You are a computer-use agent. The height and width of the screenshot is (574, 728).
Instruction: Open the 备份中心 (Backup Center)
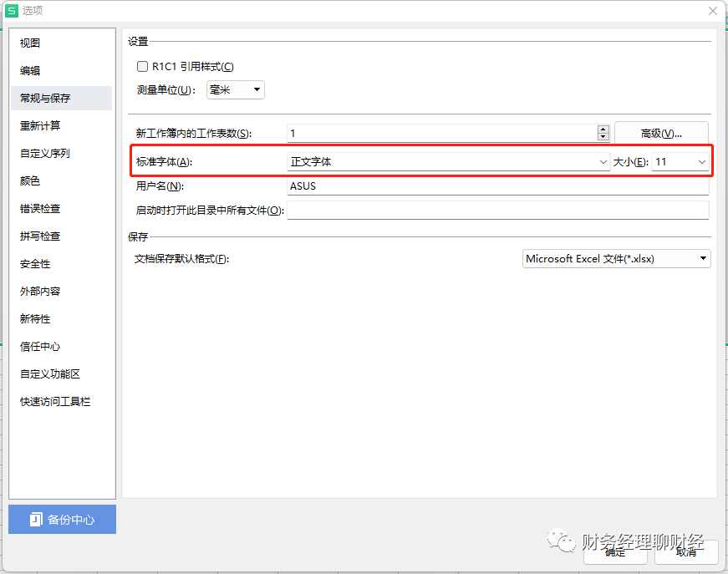(62, 519)
